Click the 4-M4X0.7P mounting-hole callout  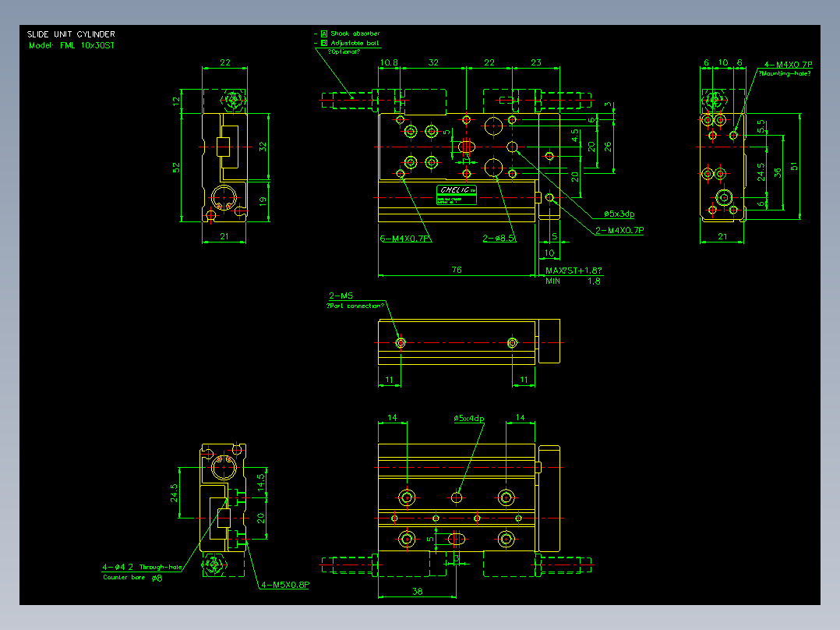788,65
